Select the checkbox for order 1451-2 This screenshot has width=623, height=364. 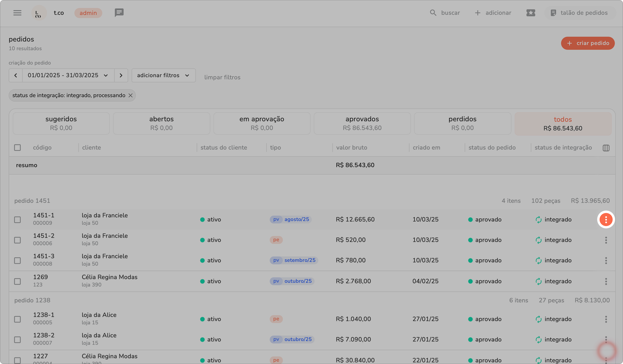18,240
